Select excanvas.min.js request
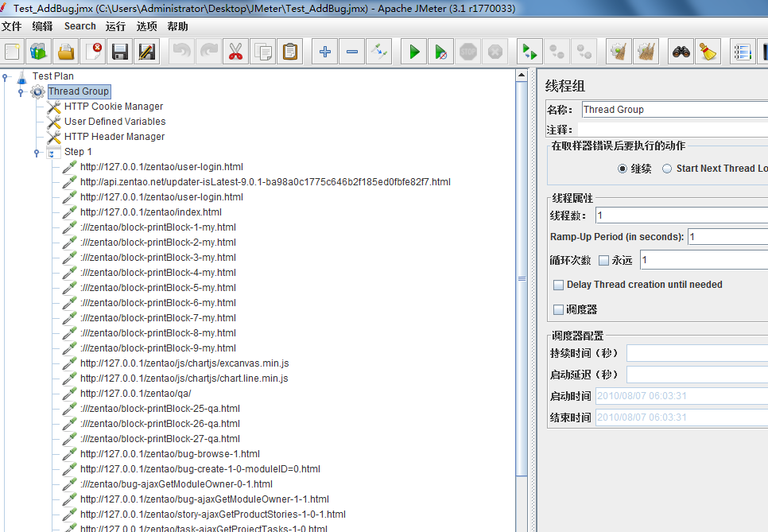The image size is (768, 532). (x=184, y=363)
